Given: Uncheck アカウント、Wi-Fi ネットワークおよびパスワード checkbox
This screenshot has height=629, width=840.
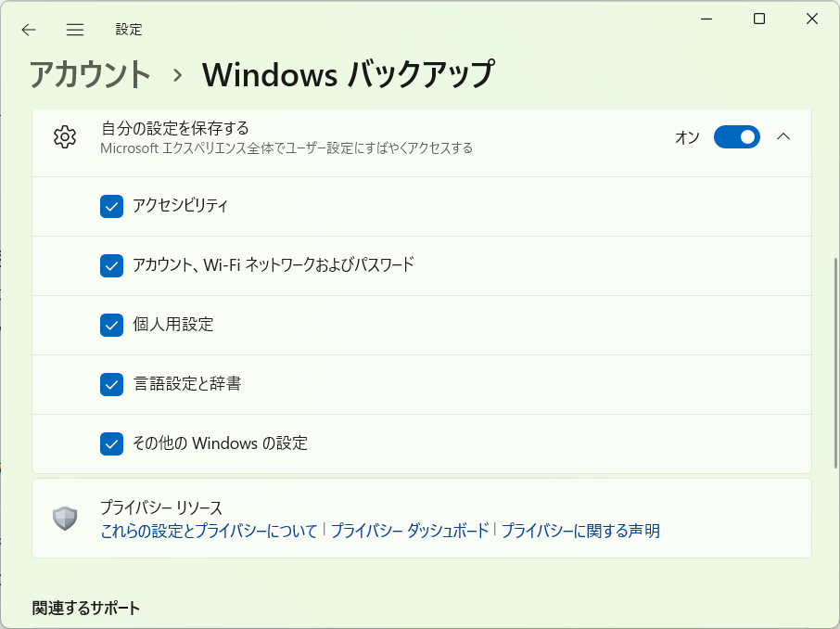Looking at the screenshot, I should point(111,265).
